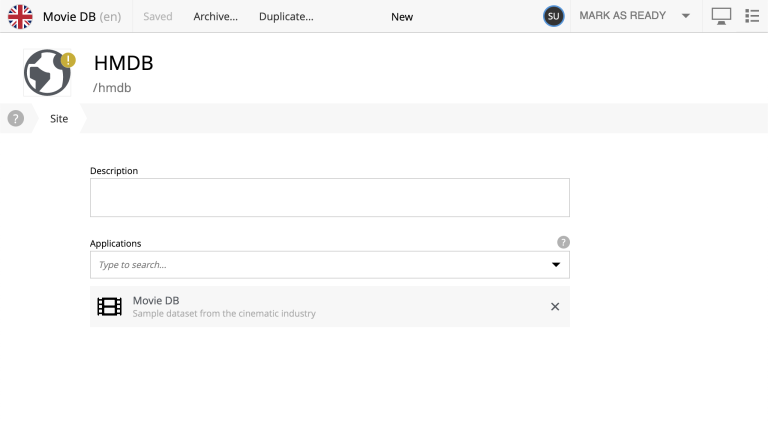Edit the HMDB display name

click(123, 63)
